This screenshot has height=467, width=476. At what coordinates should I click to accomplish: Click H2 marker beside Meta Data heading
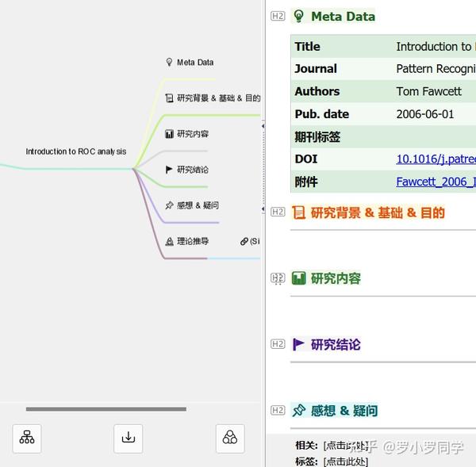pos(278,16)
